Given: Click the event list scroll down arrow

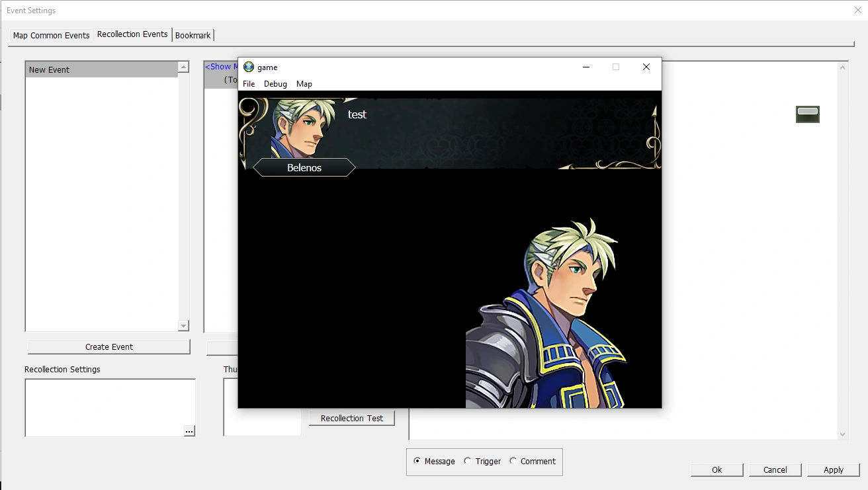Looking at the screenshot, I should tap(183, 326).
